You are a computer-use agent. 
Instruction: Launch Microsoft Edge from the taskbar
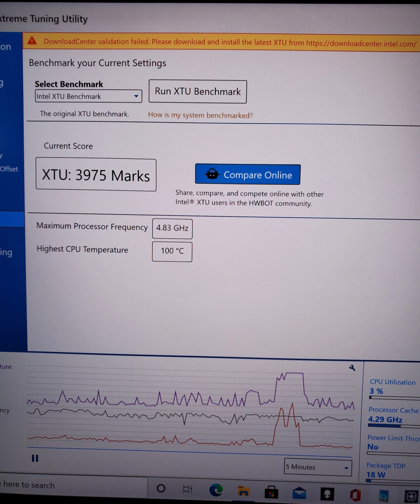(x=216, y=490)
